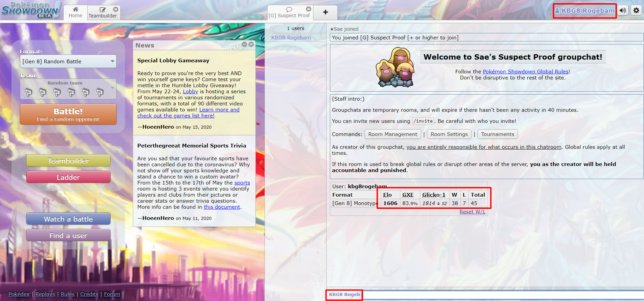
Task: Open Pokémon Showdown Global Rules link
Action: (x=526, y=72)
